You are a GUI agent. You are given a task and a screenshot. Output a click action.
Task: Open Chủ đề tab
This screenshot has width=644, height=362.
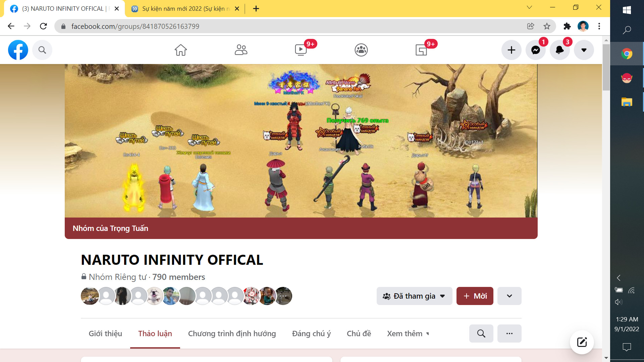359,334
